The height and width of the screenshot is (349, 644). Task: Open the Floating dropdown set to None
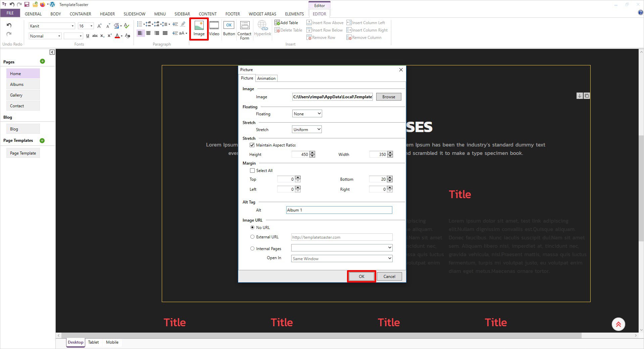(x=307, y=114)
